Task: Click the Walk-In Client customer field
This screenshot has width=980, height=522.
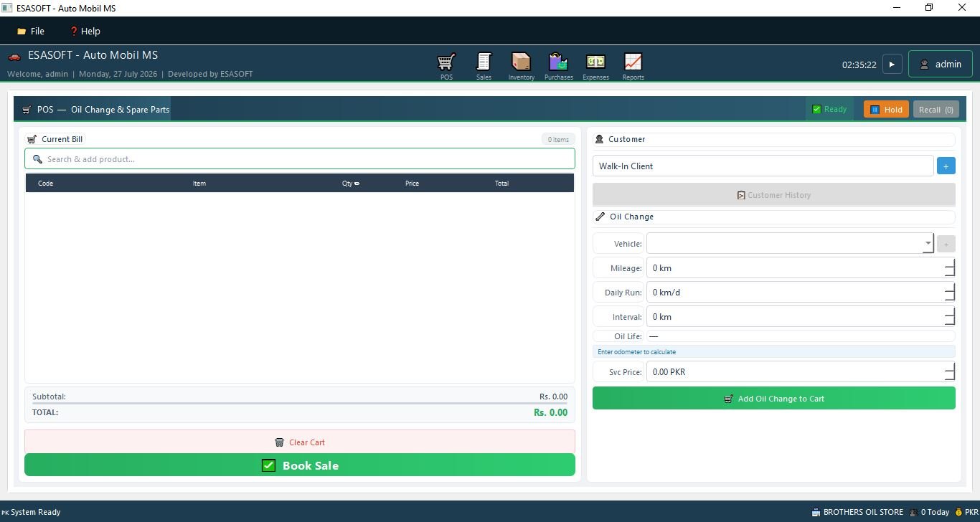Action: pos(763,166)
